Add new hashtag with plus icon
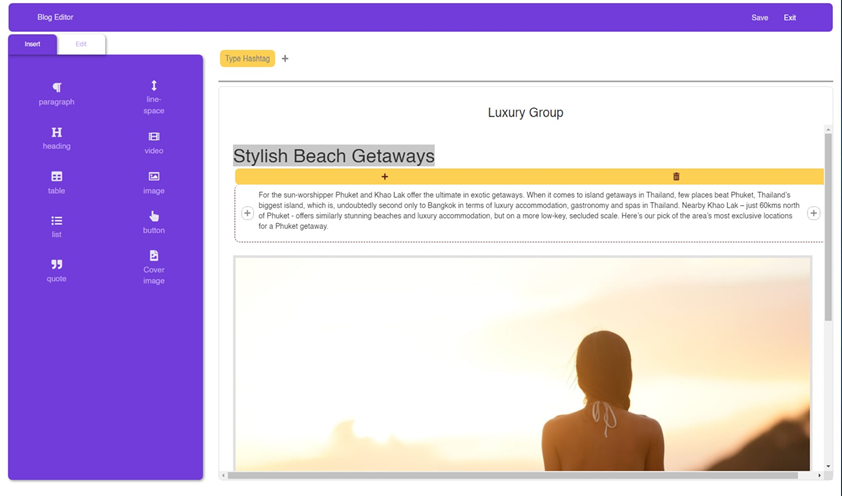Screen dimensions: 842x496 tap(285, 59)
